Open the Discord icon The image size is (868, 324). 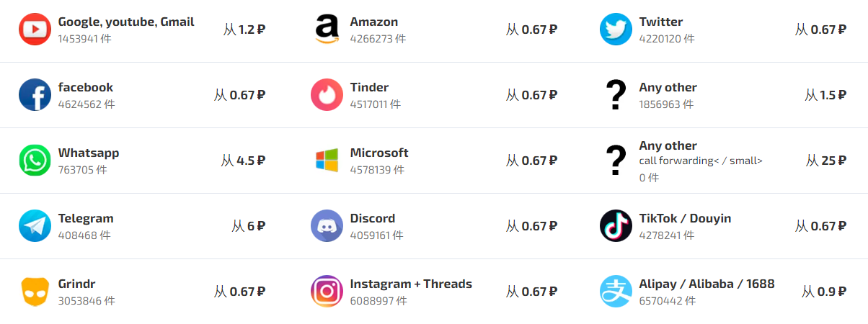coord(327,226)
